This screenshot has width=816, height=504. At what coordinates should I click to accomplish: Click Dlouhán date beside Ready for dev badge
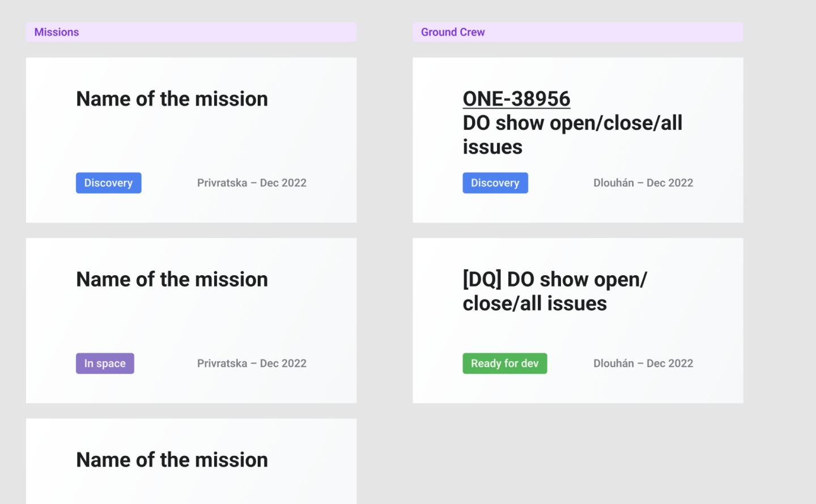(x=643, y=364)
